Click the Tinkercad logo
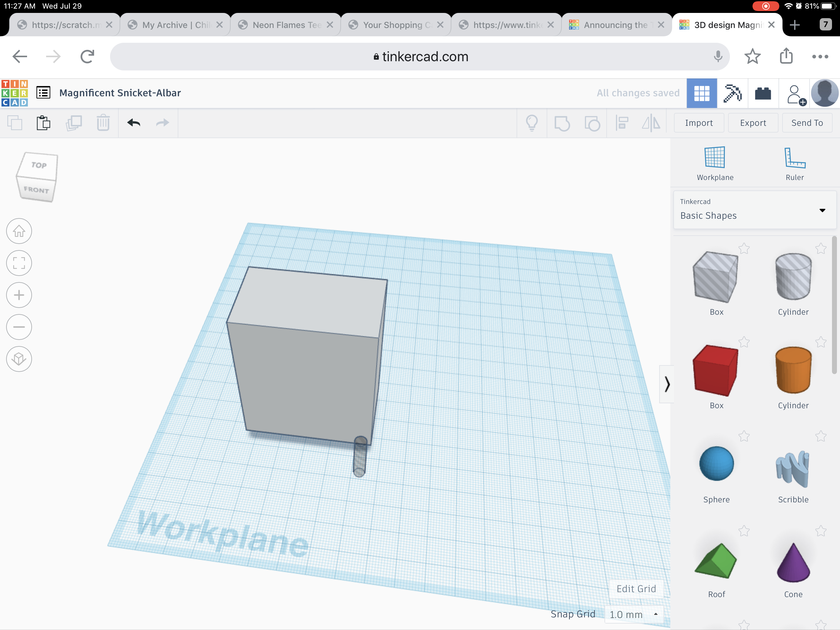 [15, 93]
